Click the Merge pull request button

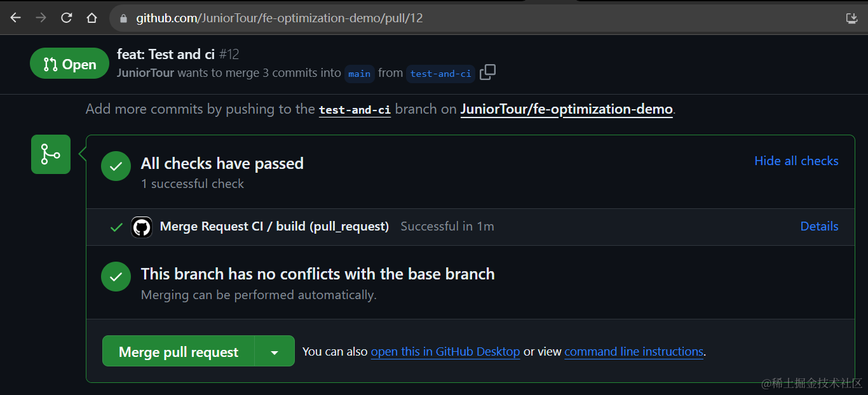179,352
